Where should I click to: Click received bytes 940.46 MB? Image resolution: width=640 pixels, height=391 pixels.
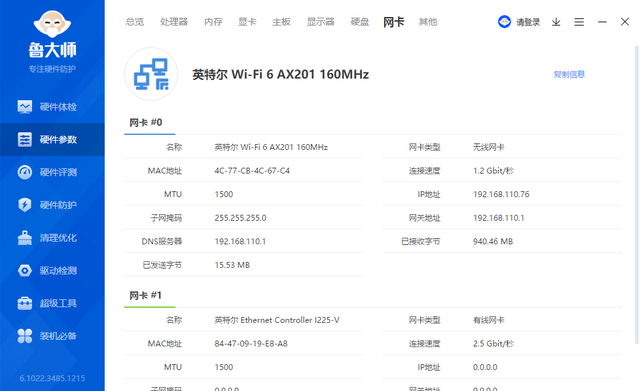point(493,242)
